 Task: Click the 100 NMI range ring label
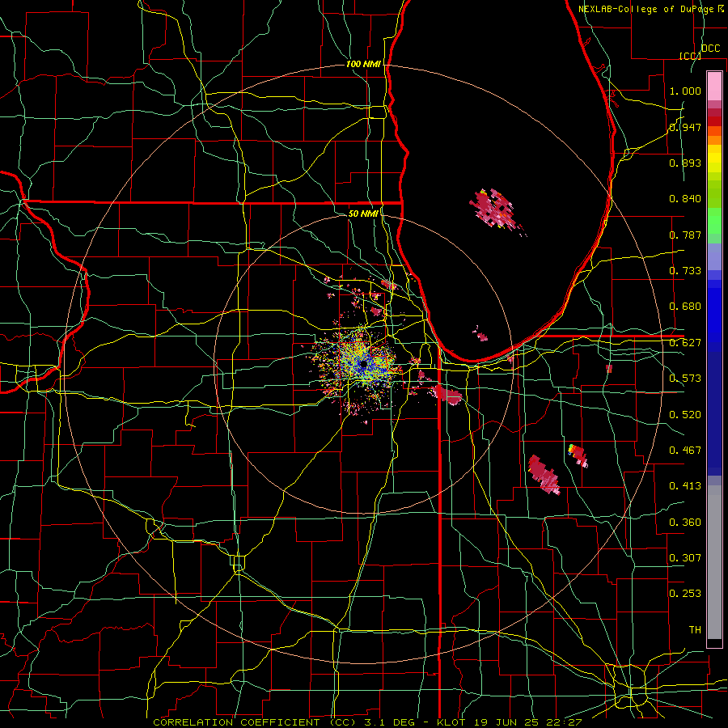click(x=363, y=64)
